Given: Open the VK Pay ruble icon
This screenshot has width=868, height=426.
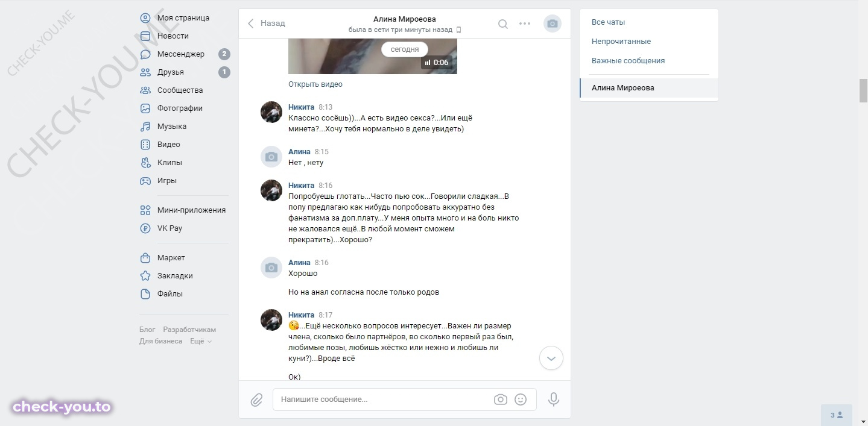Looking at the screenshot, I should [145, 228].
